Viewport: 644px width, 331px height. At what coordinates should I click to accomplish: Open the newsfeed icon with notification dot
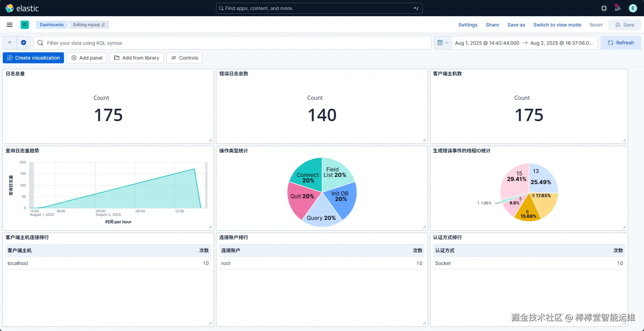[x=618, y=8]
